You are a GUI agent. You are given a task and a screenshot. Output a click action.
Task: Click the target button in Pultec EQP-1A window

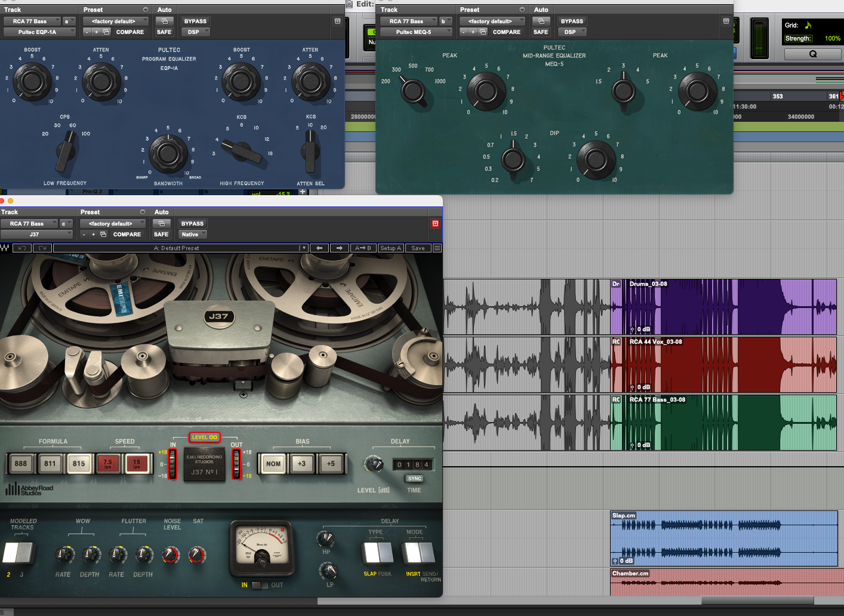(x=337, y=21)
